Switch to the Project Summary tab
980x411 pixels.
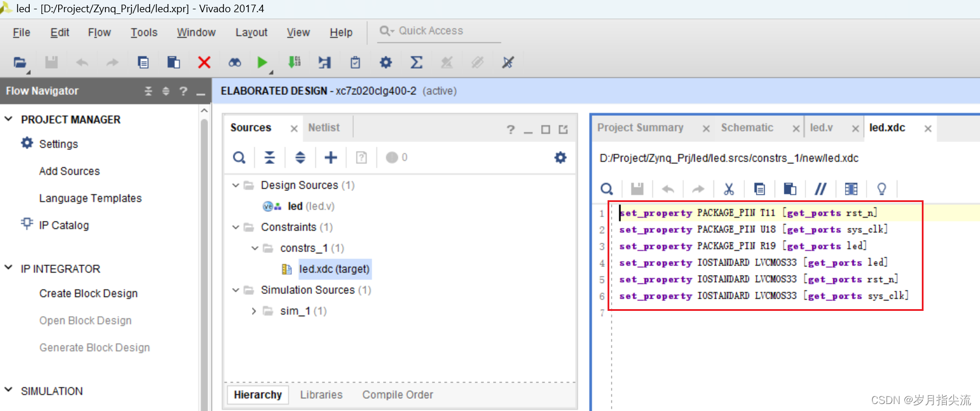pos(640,127)
